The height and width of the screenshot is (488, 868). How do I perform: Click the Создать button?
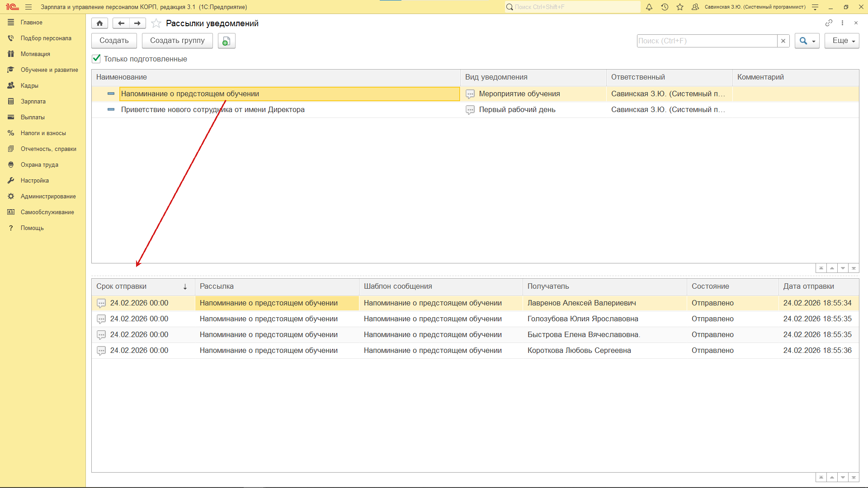114,41
